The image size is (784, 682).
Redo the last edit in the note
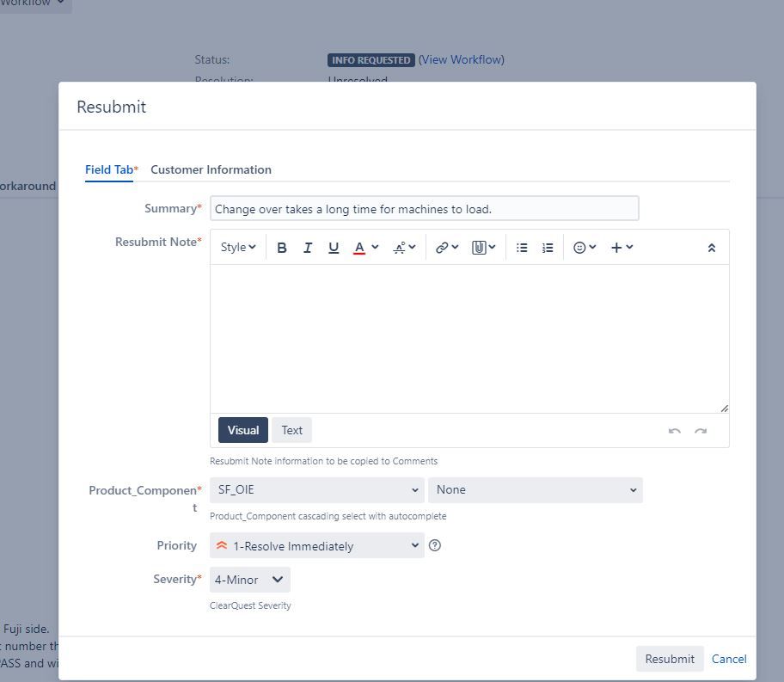[701, 431]
